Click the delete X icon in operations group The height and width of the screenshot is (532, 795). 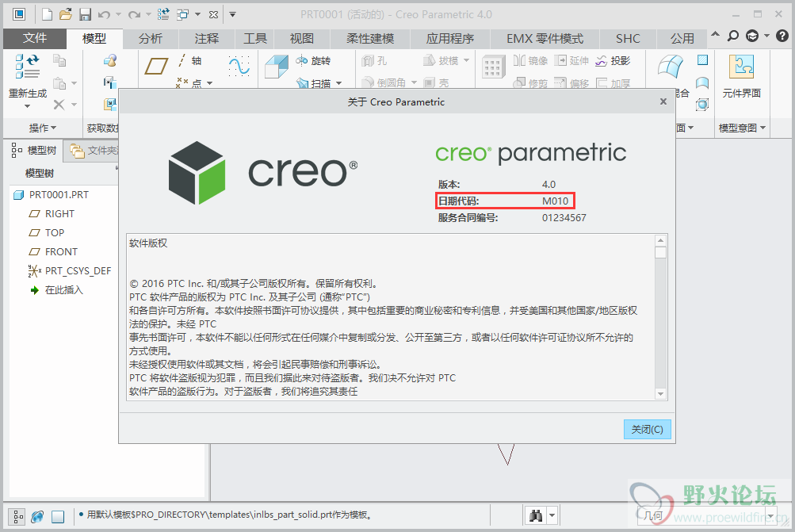[x=59, y=105]
